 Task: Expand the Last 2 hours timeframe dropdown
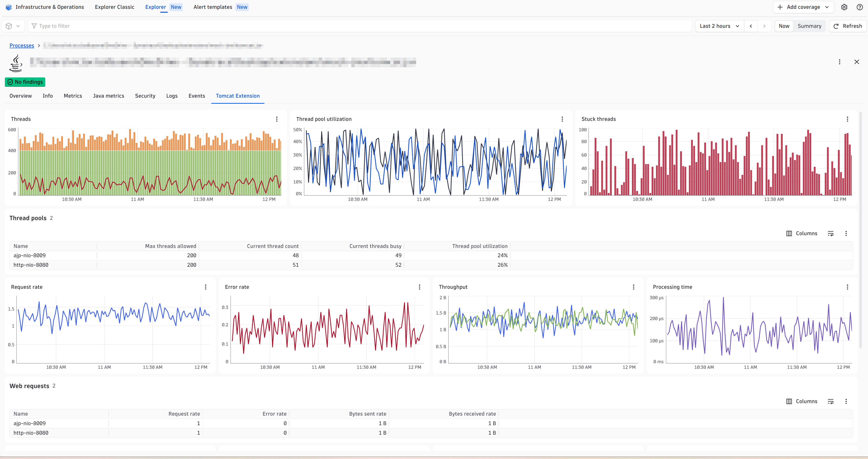(719, 26)
